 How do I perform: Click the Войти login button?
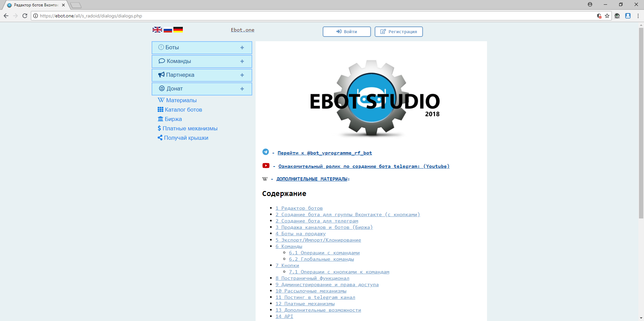(x=347, y=31)
